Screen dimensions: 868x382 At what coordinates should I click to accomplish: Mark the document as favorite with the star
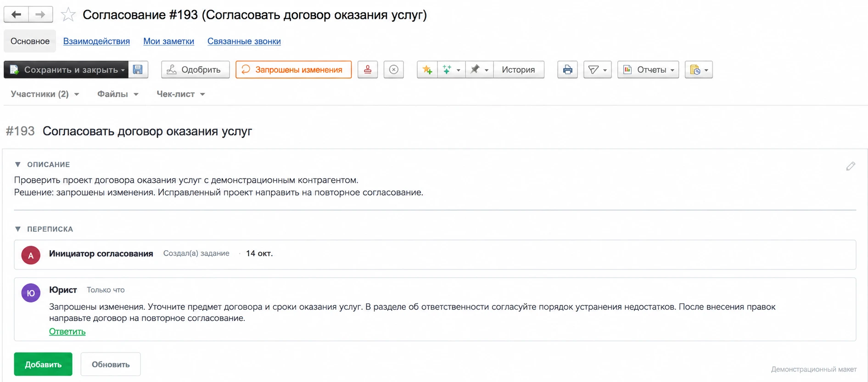68,15
